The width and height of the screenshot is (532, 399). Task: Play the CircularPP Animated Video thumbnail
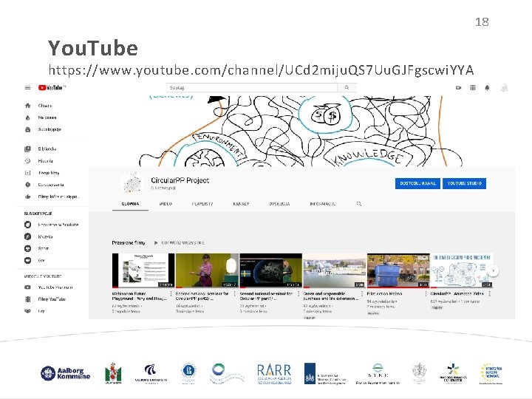[x=461, y=270]
